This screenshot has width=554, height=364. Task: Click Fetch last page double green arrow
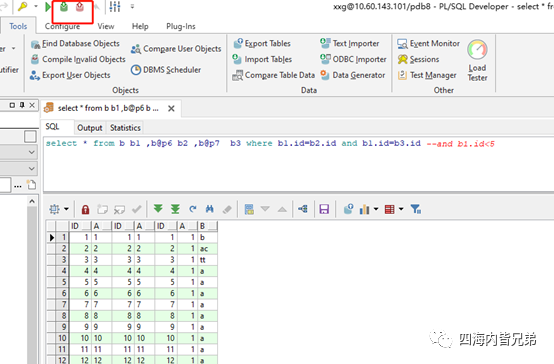click(x=175, y=209)
